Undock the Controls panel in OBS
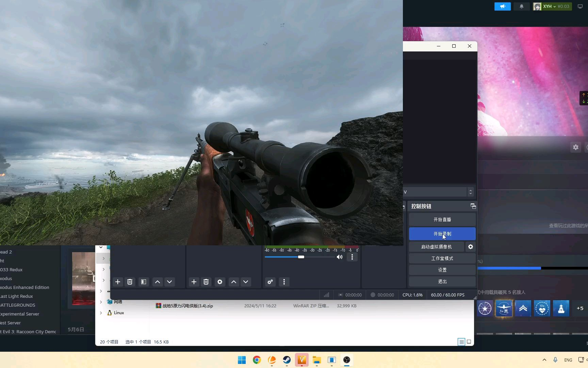Image resolution: width=588 pixels, height=368 pixels. pyautogui.click(x=473, y=206)
